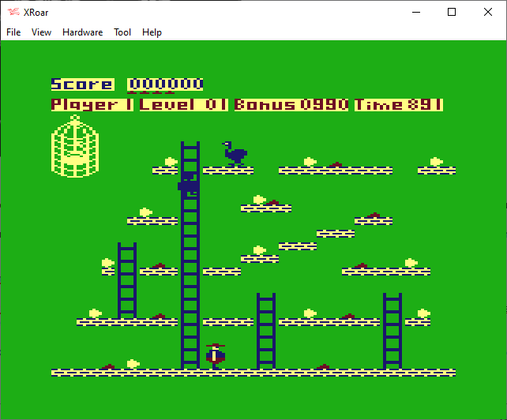Click the egg on the far top-right platform

[437, 162]
